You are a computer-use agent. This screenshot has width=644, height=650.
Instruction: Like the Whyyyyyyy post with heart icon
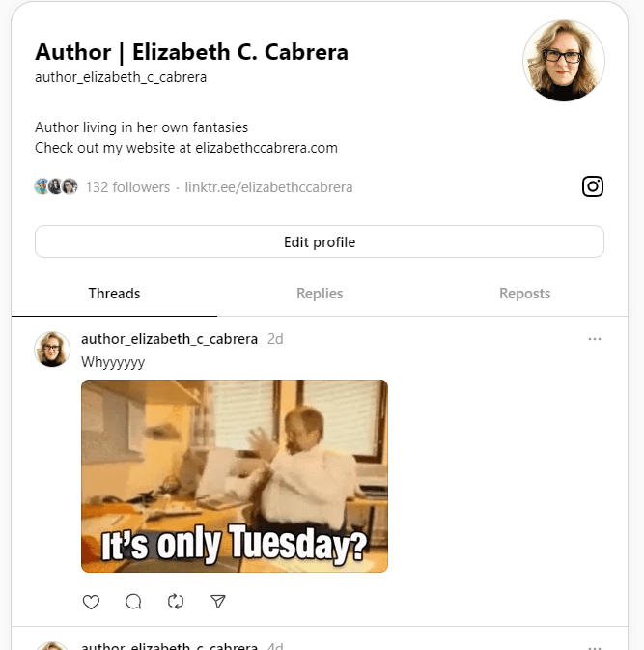coord(91,602)
